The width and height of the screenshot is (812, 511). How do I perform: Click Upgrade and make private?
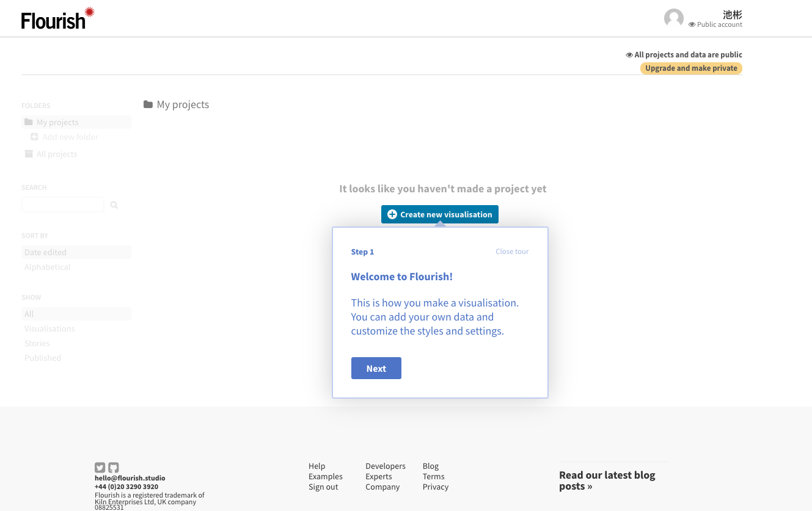pos(691,68)
